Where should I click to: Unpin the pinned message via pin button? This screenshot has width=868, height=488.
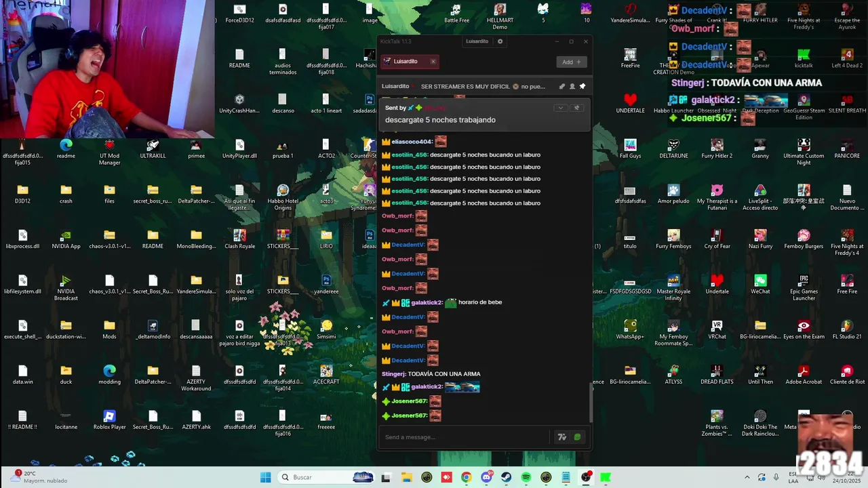577,108
